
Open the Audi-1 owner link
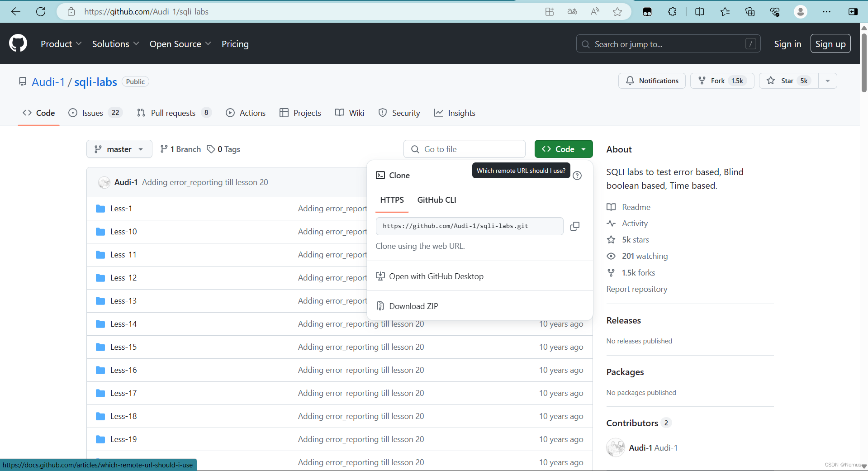tap(48, 82)
